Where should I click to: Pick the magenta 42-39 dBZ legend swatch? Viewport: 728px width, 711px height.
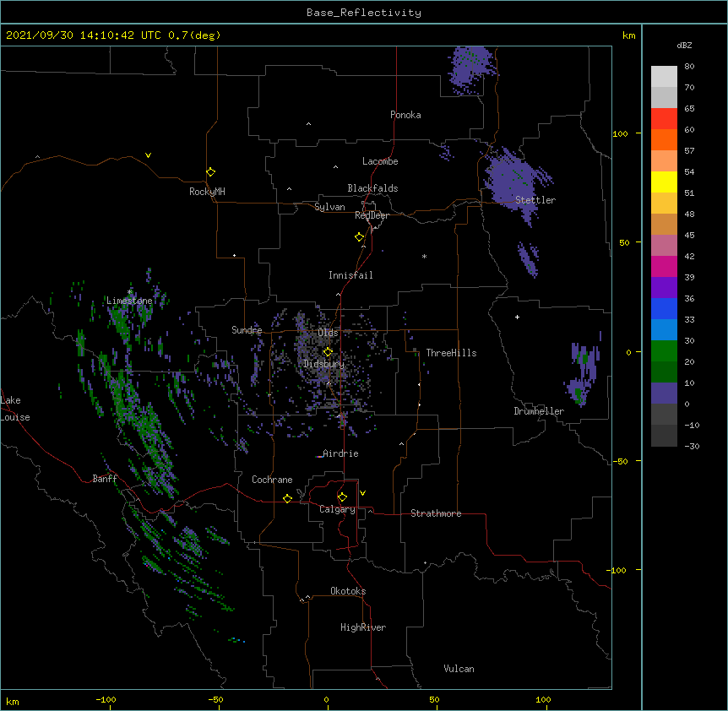coord(664,266)
